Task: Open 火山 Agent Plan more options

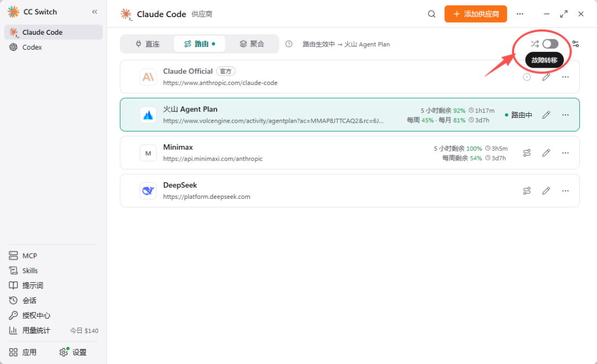Action: pos(565,115)
